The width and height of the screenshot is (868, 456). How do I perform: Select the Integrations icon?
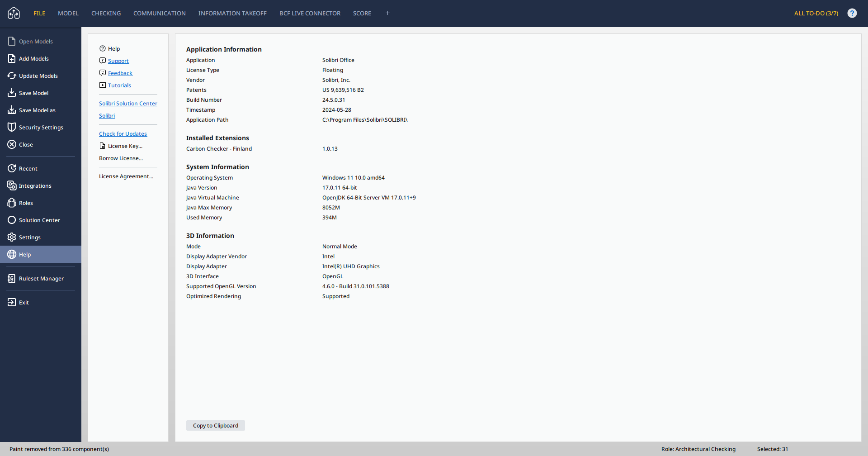[11, 185]
